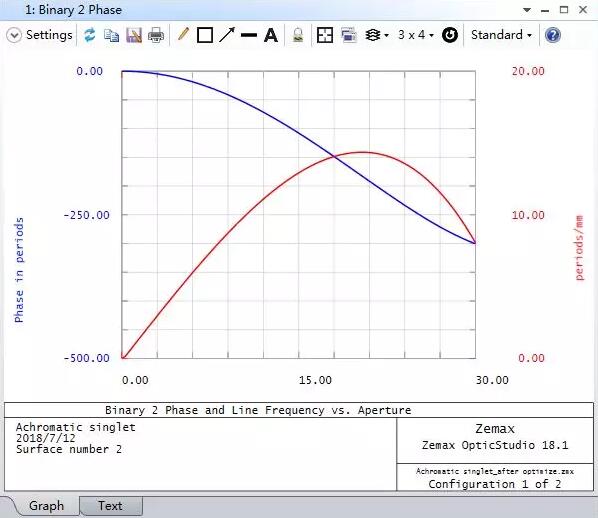
Task: Pick the line drawing tool
Action: tap(249, 35)
